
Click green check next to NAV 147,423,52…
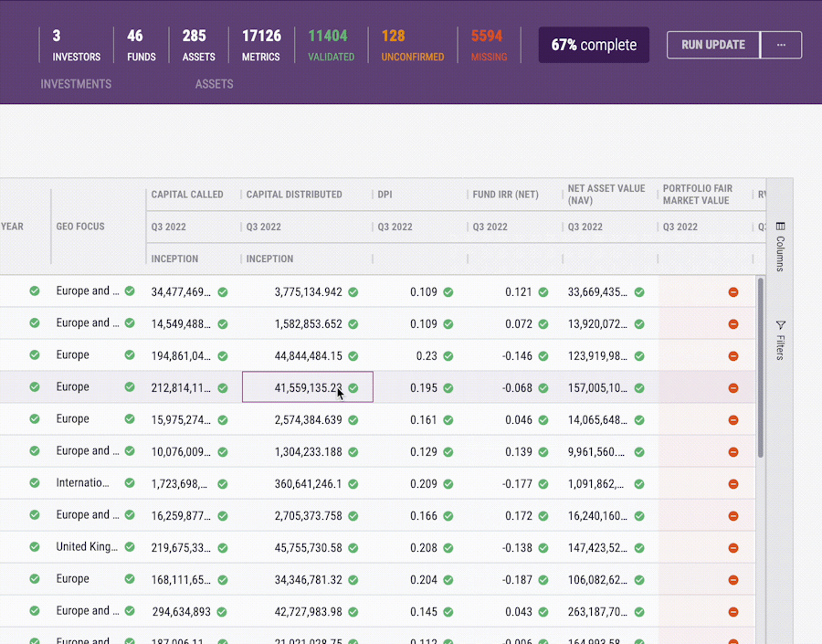[639, 548]
